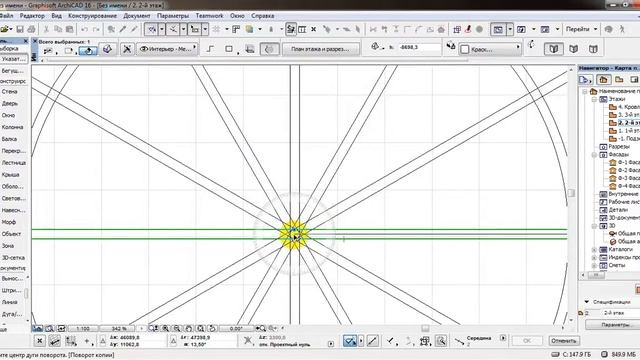Toggle the highlighted selection method button in info box
The image size is (640, 360).
[88, 50]
